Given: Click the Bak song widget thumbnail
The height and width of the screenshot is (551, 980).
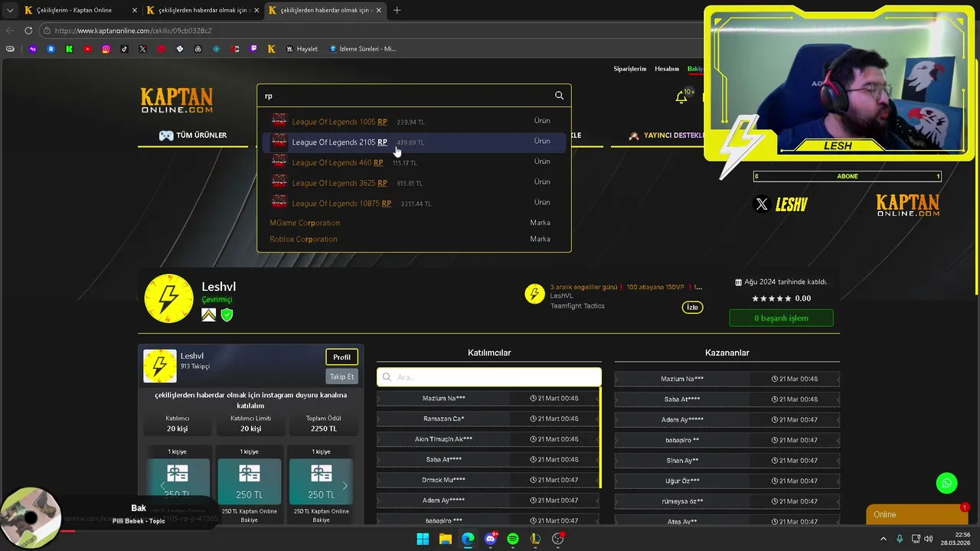Looking at the screenshot, I should 31,518.
